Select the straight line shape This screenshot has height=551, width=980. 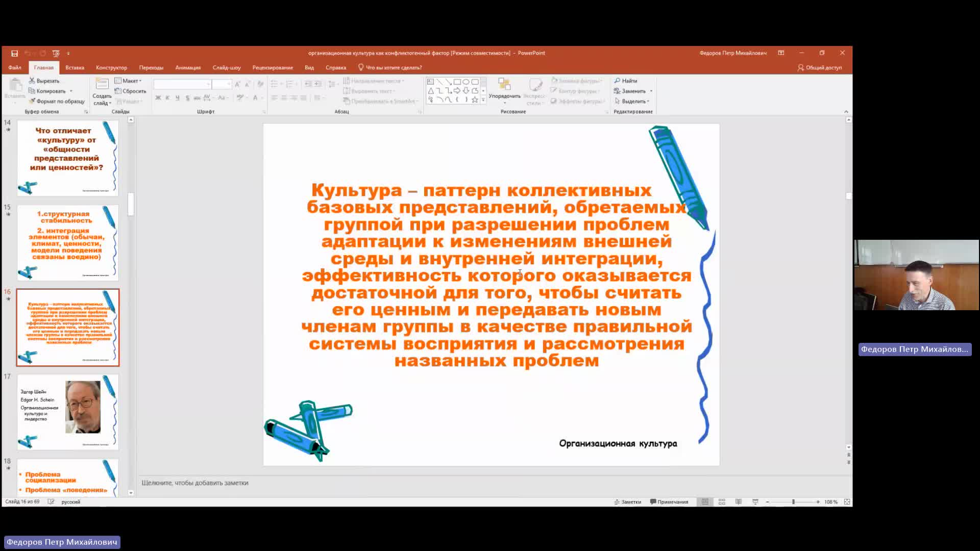coord(439,82)
